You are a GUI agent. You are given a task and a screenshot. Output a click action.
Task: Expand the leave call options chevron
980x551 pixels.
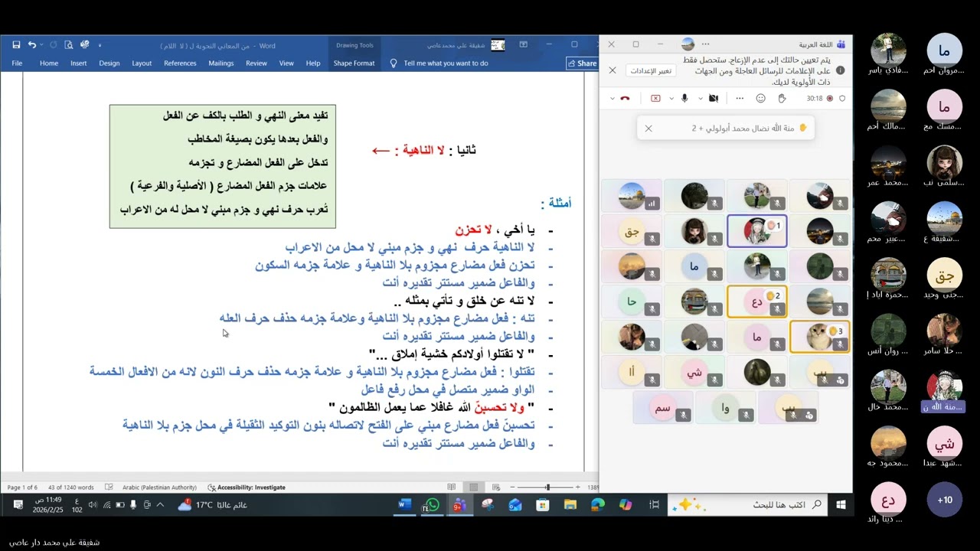[612, 98]
